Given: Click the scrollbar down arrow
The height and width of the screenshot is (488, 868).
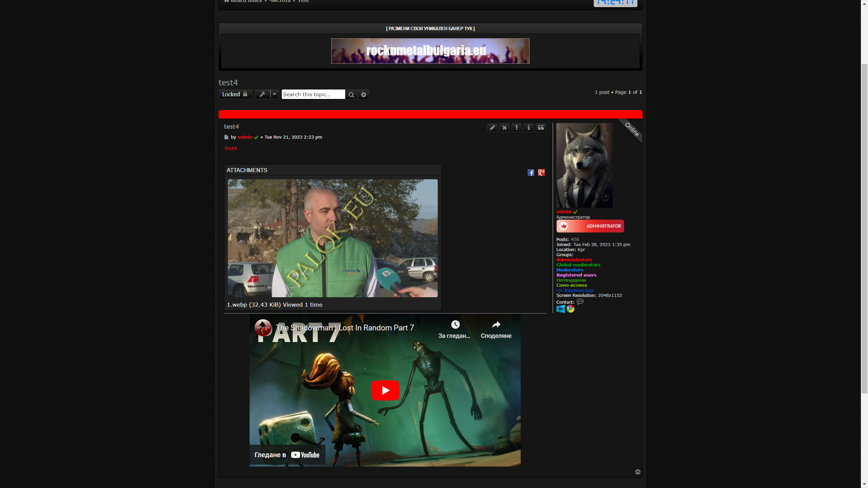Looking at the screenshot, I should (864, 484).
